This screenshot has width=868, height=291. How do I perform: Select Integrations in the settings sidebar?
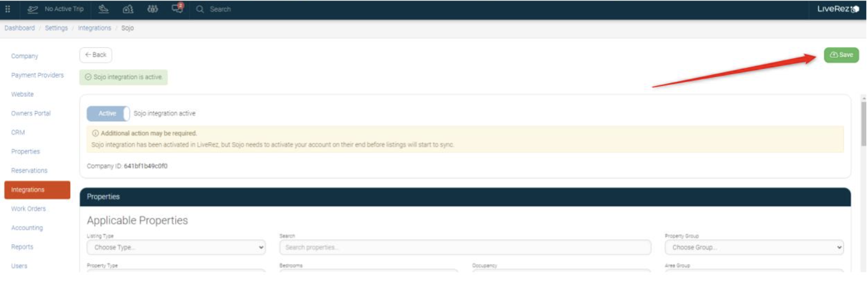tap(37, 190)
